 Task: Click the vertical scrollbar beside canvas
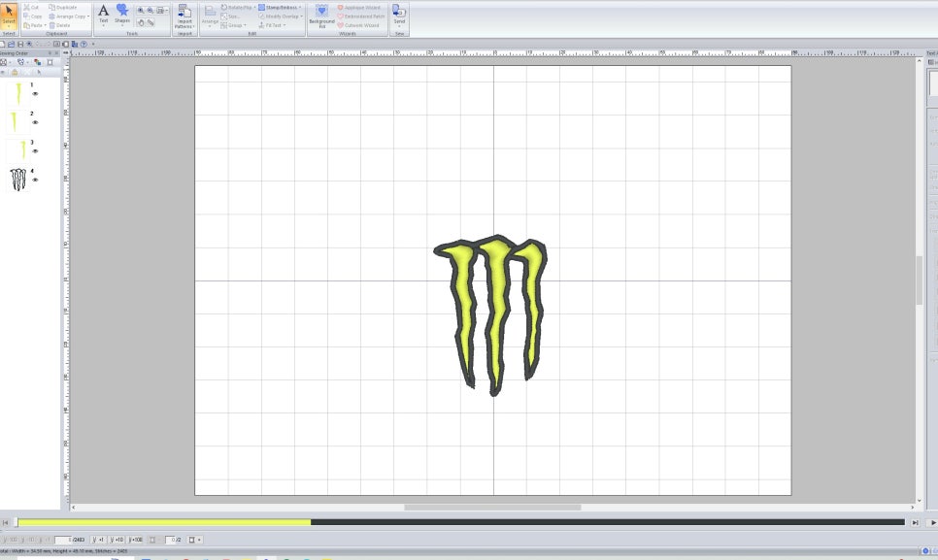click(920, 280)
